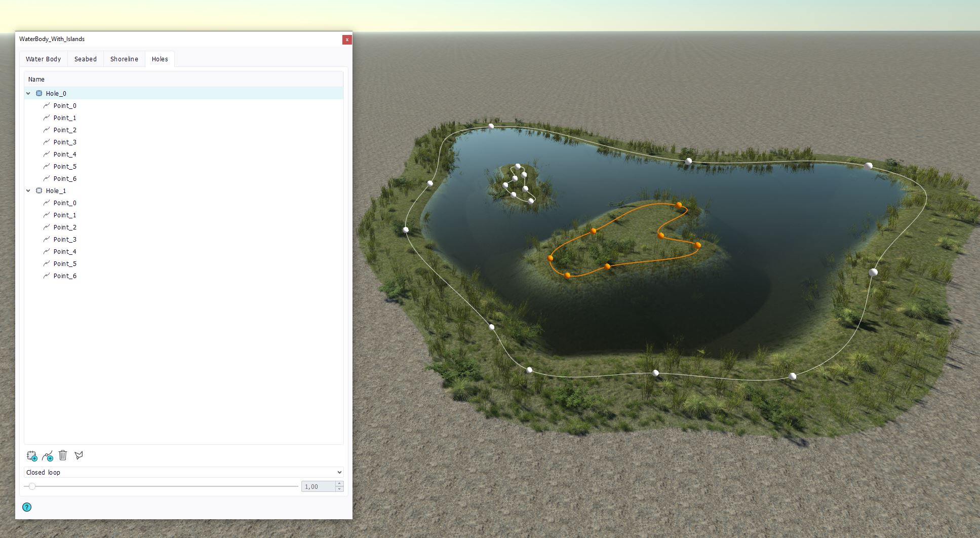Switch to the Seabed tab
This screenshot has width=980, height=538.
click(x=85, y=59)
